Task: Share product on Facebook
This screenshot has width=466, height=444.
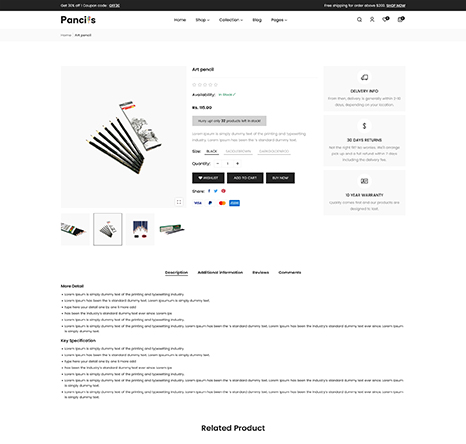Action: [209, 191]
